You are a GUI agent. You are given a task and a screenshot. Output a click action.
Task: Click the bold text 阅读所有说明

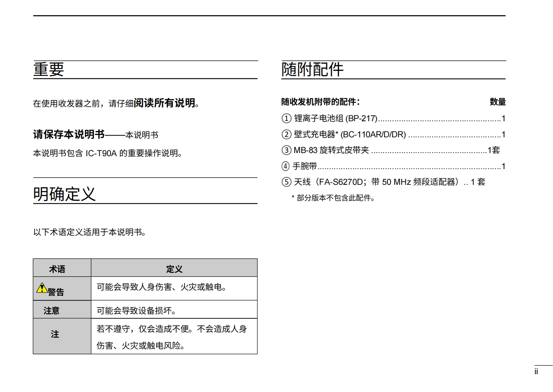[164, 103]
